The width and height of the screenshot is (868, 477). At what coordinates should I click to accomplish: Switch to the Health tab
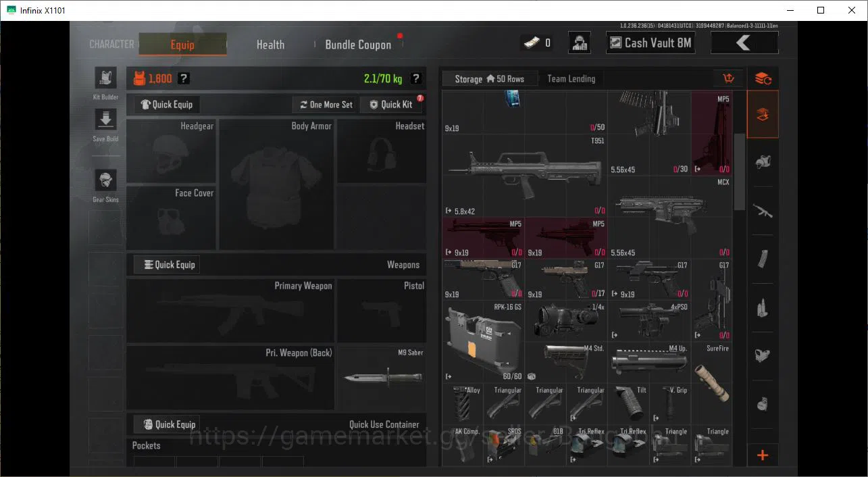(270, 45)
